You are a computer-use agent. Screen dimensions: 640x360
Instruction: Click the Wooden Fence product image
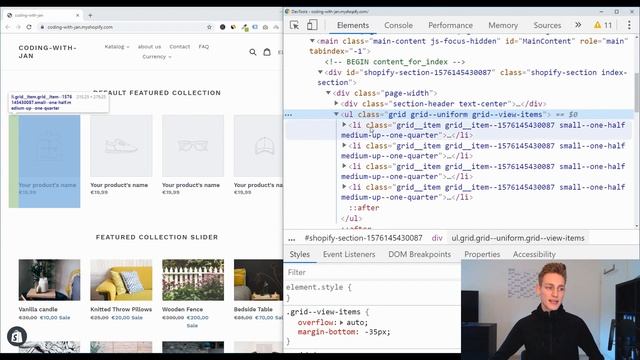click(x=193, y=280)
